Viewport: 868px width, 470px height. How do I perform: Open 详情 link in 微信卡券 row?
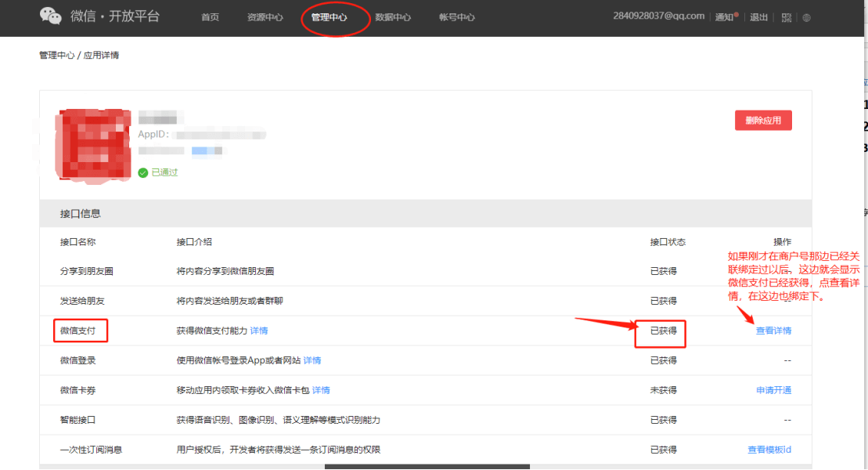coord(321,390)
